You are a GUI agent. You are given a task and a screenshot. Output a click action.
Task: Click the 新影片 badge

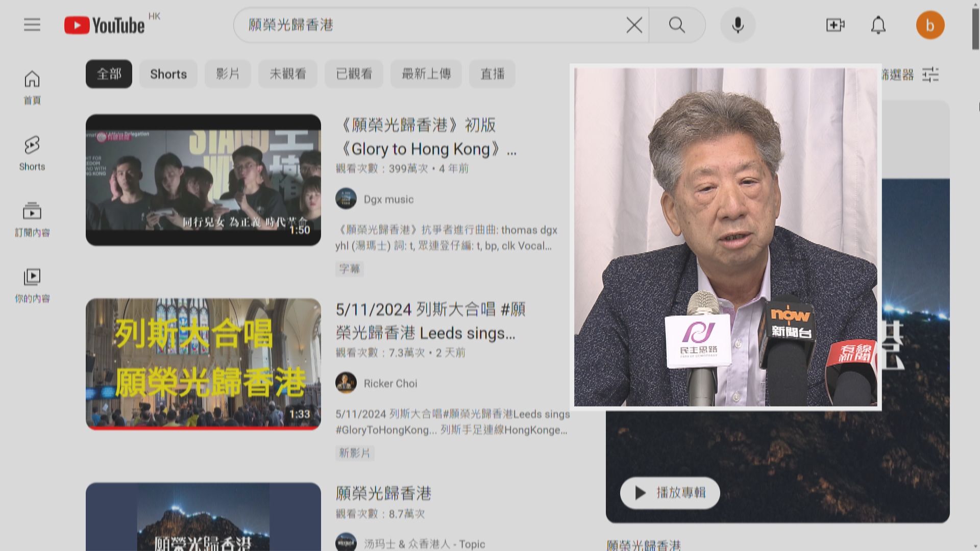pos(355,453)
